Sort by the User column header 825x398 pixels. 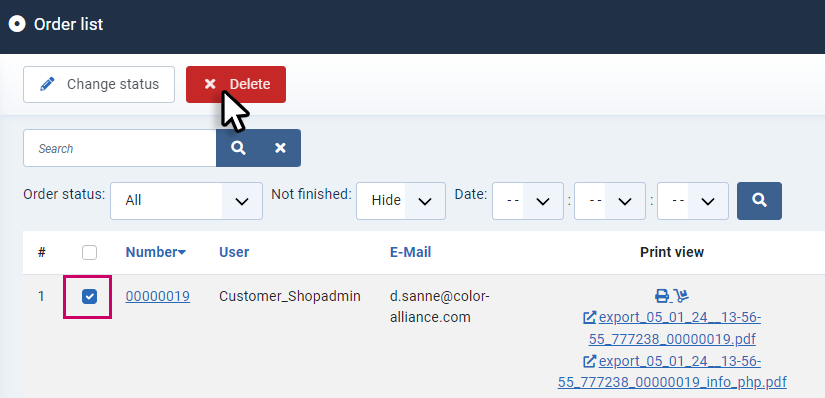(x=234, y=252)
